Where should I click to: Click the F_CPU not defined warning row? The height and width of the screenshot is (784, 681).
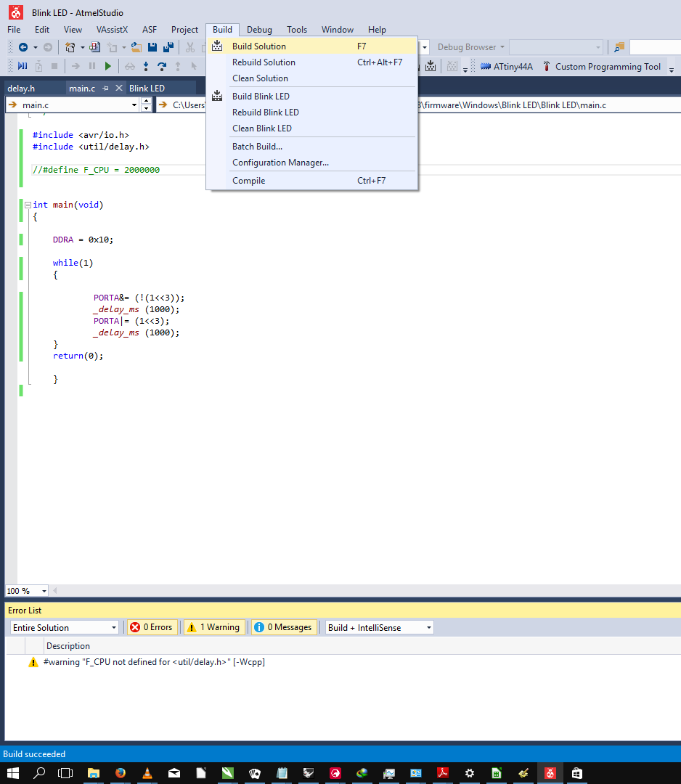pos(343,662)
